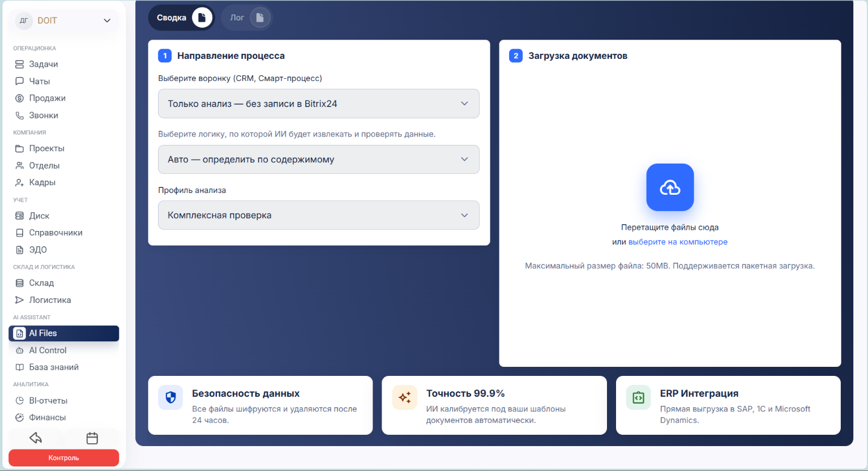Open the воронка selection dropdown
The image size is (868, 471).
(x=319, y=104)
